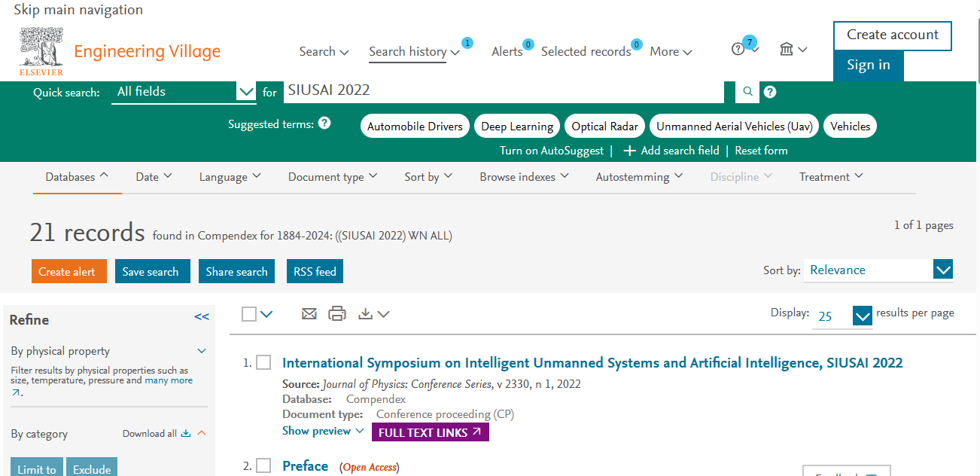Check the box for the SIUSAI 2022 symposium record
This screenshot has width=980, height=476.
(263, 363)
